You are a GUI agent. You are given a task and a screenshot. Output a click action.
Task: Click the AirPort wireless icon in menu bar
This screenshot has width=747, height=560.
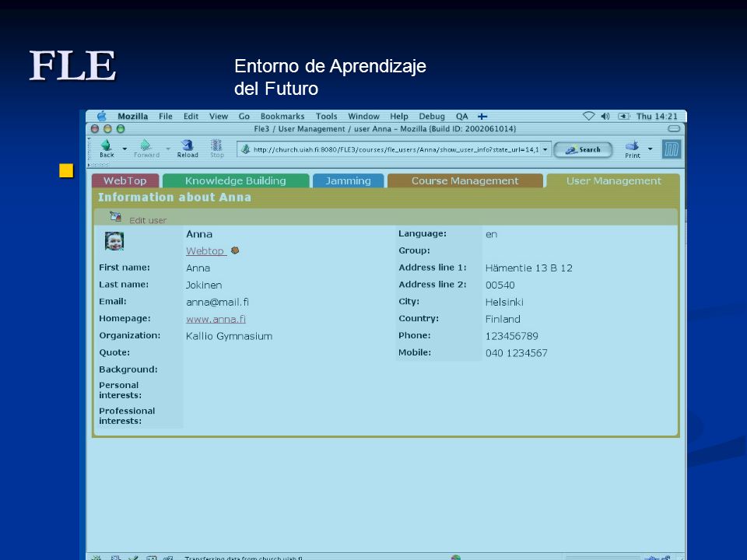click(x=589, y=116)
